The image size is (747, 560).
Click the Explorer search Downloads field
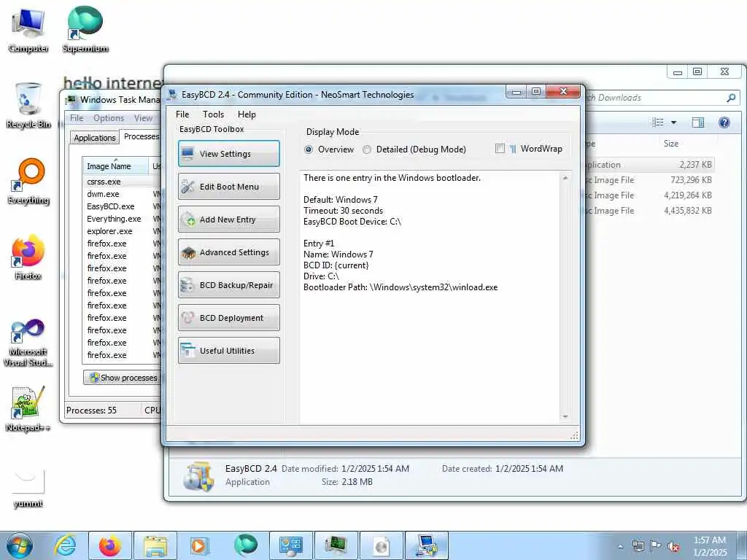point(656,98)
